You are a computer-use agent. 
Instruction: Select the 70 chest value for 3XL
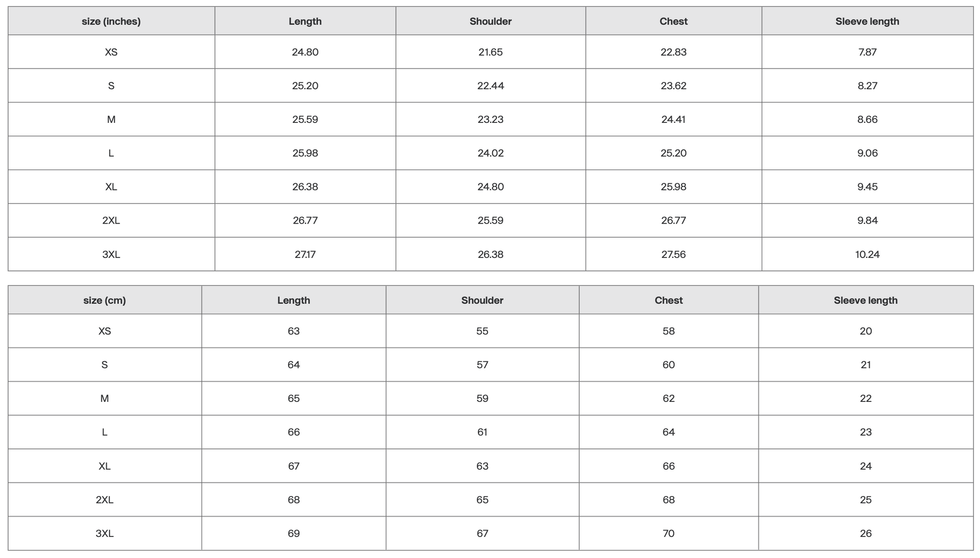tap(668, 533)
